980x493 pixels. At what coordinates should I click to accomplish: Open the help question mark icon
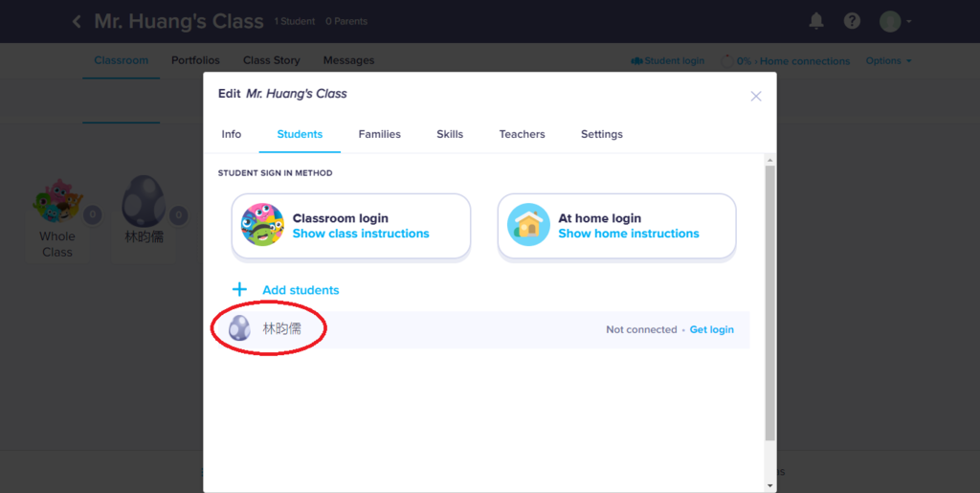click(x=852, y=21)
